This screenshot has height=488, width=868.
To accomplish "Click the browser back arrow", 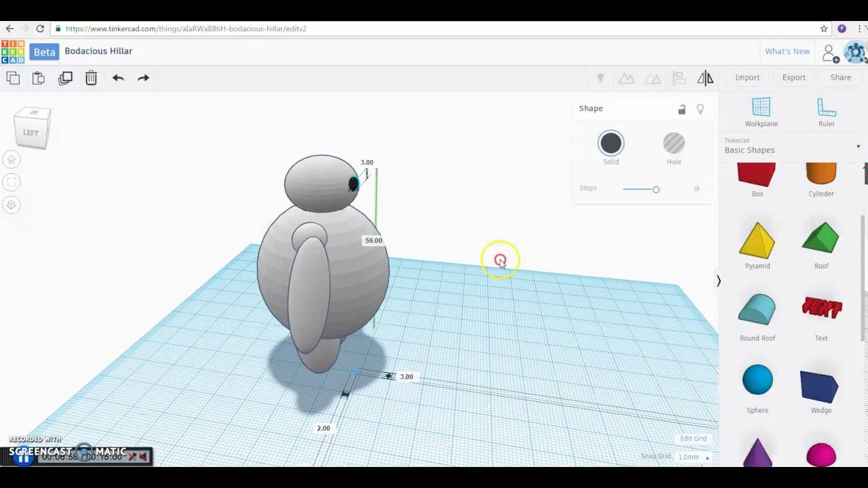I will (x=9, y=28).
